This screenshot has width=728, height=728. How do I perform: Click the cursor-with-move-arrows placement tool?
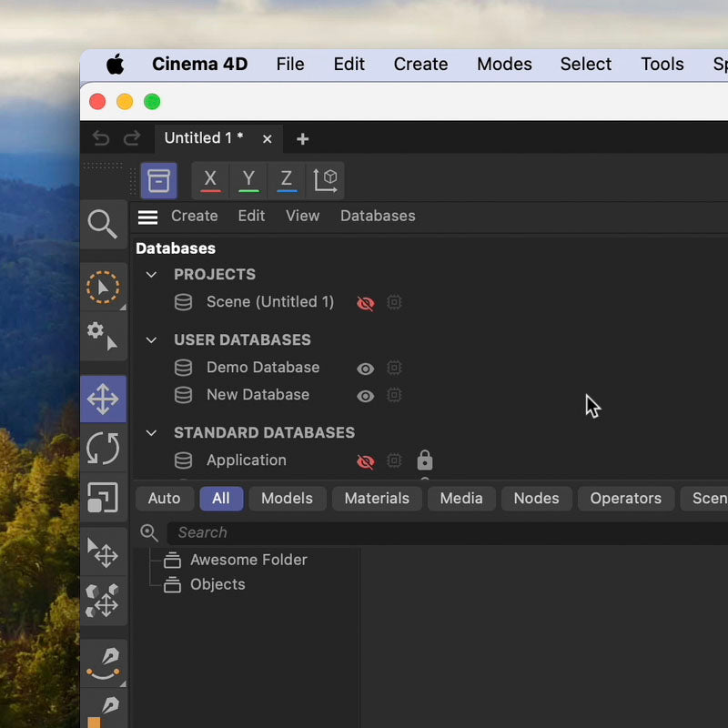click(x=103, y=552)
